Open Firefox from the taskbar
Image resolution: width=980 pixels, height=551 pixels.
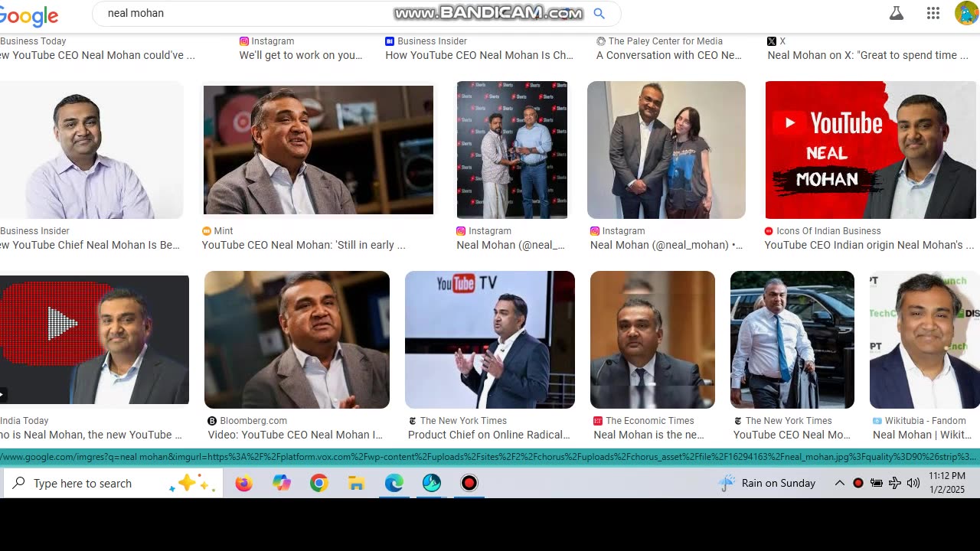(243, 483)
